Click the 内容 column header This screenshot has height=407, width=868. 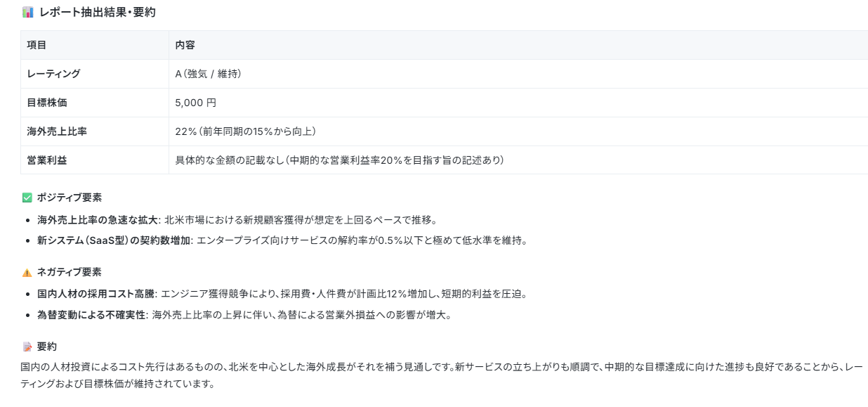[x=185, y=45]
